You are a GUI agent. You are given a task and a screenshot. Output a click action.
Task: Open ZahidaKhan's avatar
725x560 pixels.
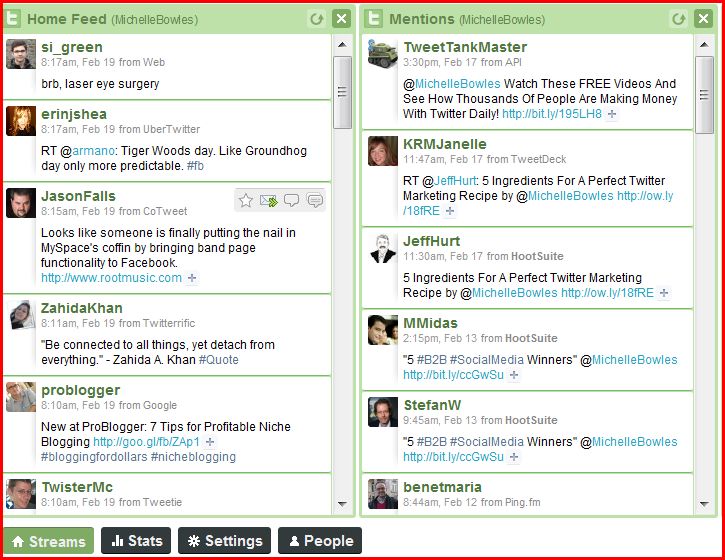(x=21, y=315)
